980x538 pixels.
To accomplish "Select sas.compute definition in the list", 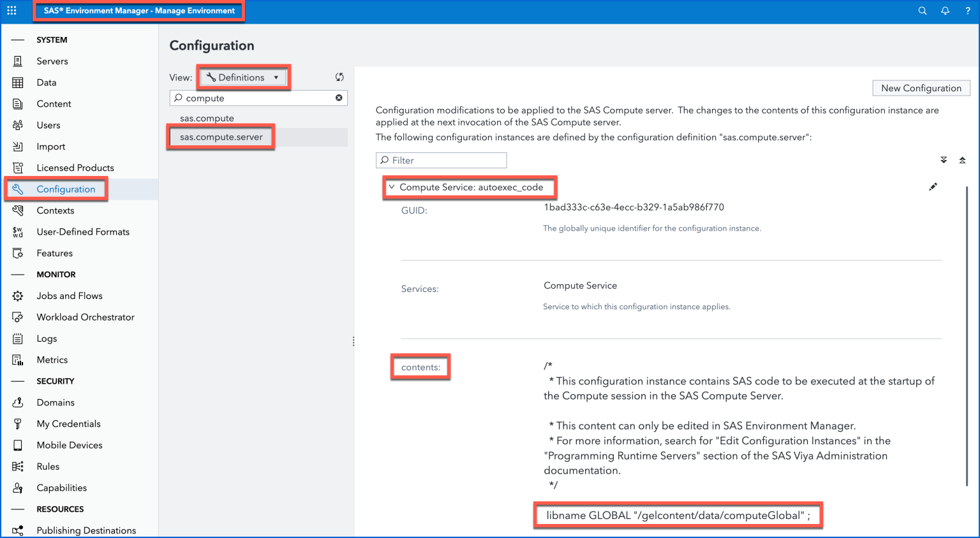I will pyautogui.click(x=207, y=118).
